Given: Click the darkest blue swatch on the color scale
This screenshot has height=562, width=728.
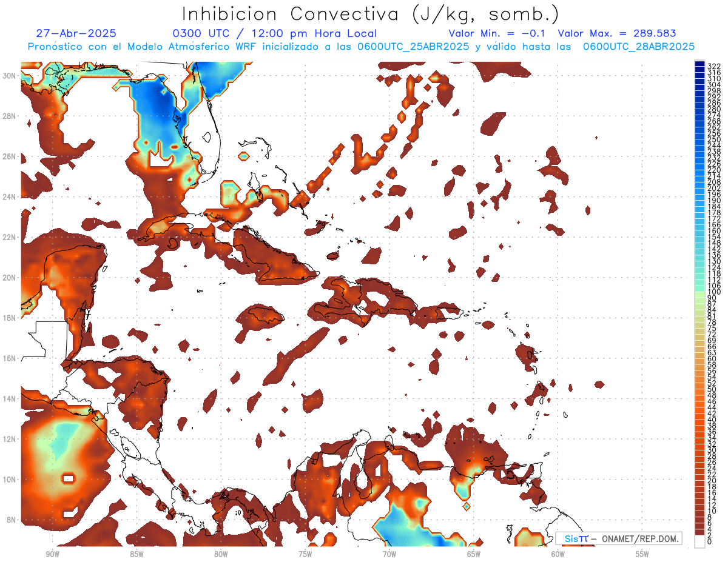Looking at the screenshot, I should point(700,64).
